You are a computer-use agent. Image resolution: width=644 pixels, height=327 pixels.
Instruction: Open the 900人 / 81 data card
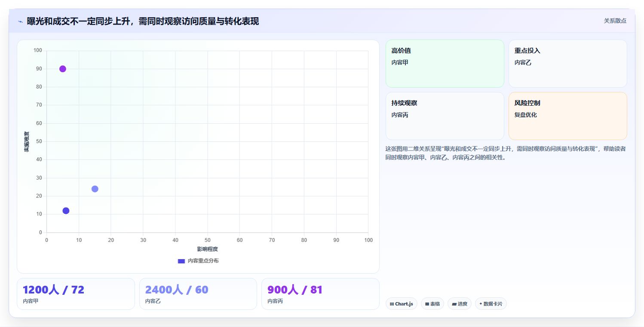(x=320, y=294)
